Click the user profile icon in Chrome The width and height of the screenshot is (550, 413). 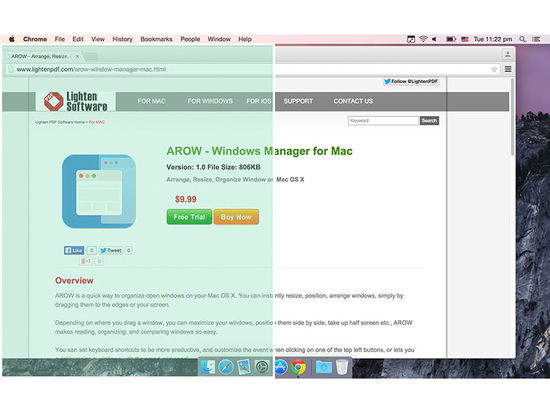coord(508,54)
